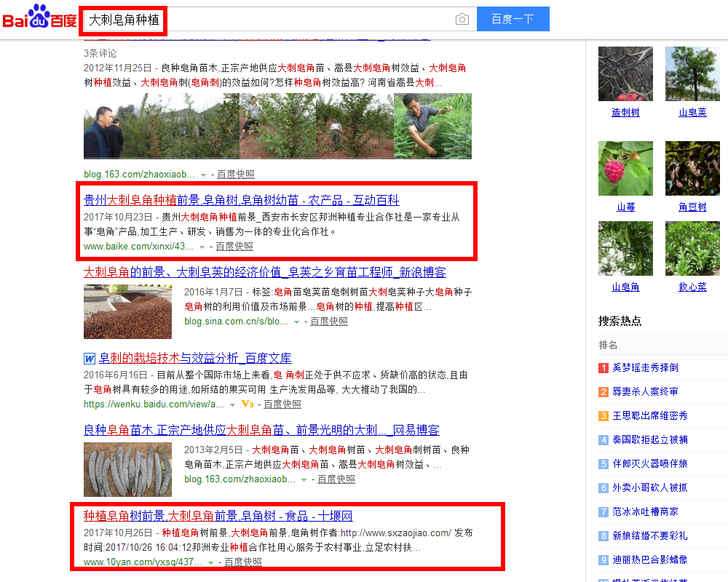Click the 造刺树 text link
This screenshot has height=582, width=728.
[625, 112]
